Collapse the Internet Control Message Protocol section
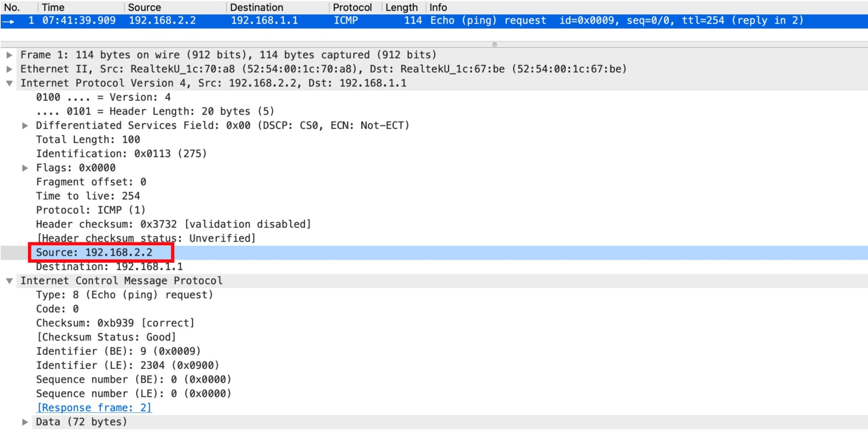 [x=9, y=281]
